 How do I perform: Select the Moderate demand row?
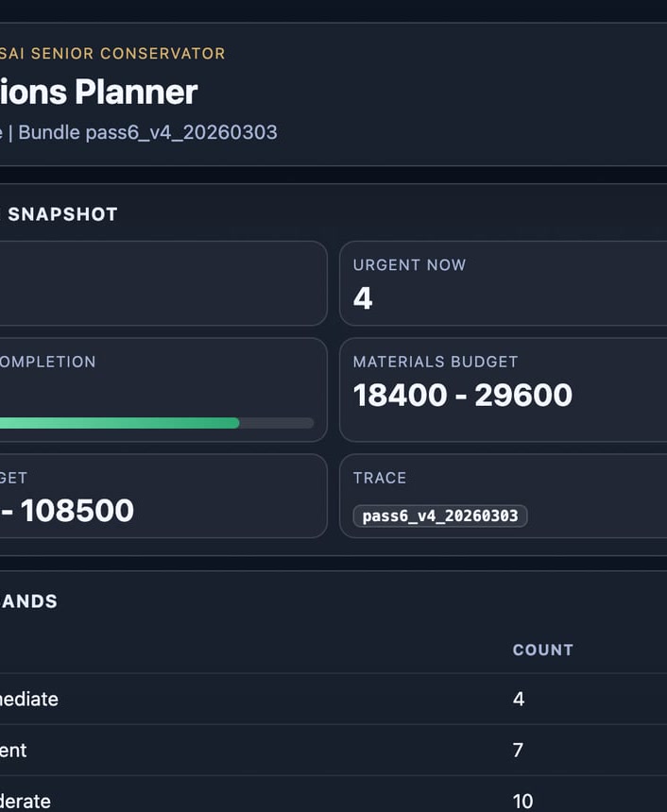[x=283, y=800]
